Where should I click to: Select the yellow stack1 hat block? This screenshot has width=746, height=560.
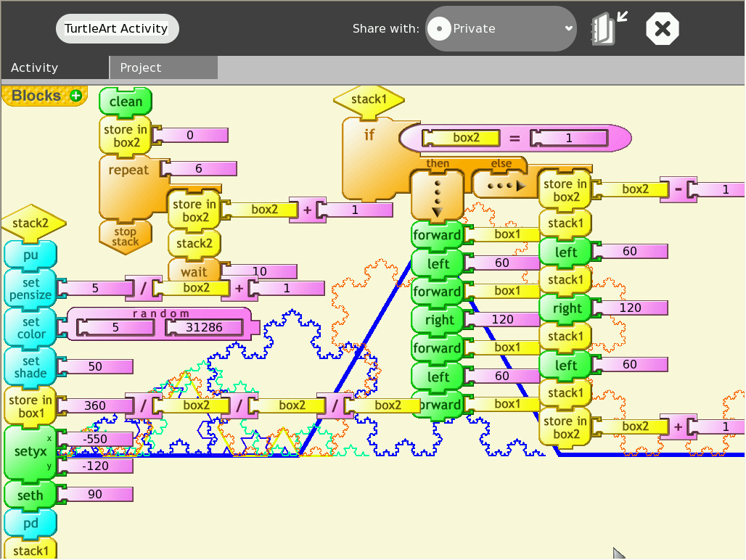click(369, 99)
